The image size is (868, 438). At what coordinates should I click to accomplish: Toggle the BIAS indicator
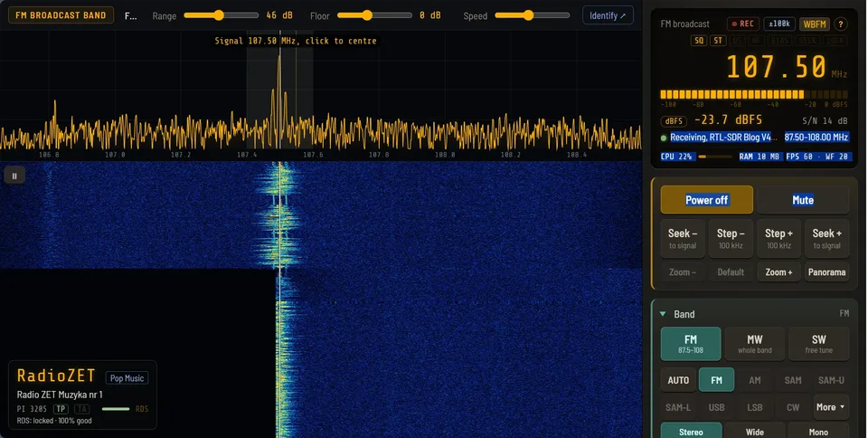(x=779, y=41)
